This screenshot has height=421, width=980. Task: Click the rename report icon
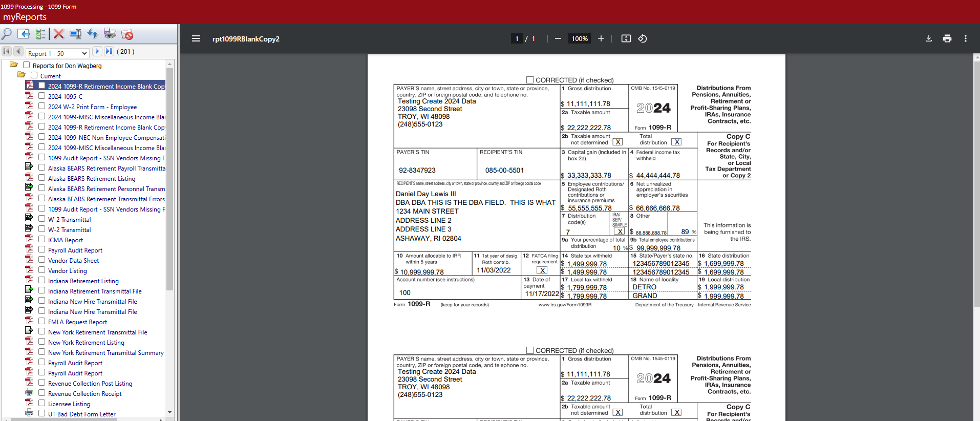[x=76, y=34]
